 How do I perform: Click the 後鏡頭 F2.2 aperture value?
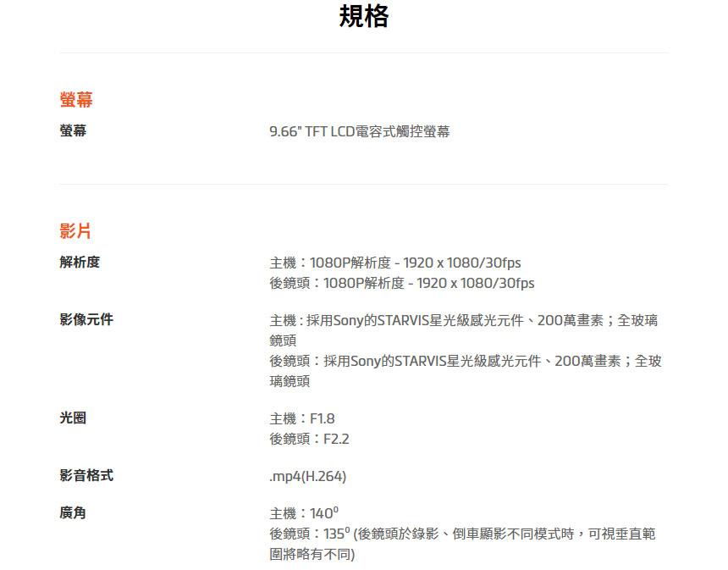(309, 439)
